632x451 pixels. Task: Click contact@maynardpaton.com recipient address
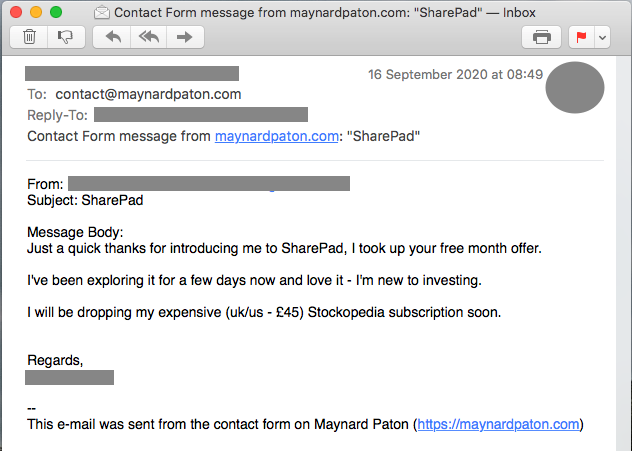click(x=148, y=94)
